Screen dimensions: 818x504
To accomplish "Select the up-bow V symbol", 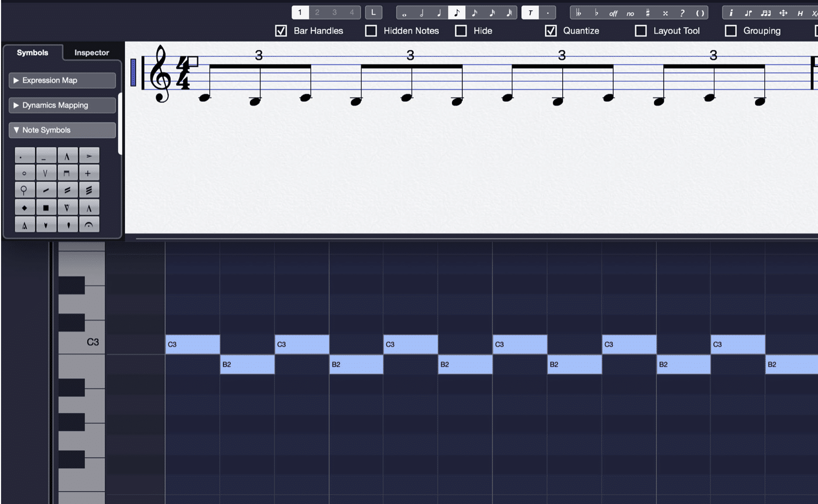I will point(46,173).
